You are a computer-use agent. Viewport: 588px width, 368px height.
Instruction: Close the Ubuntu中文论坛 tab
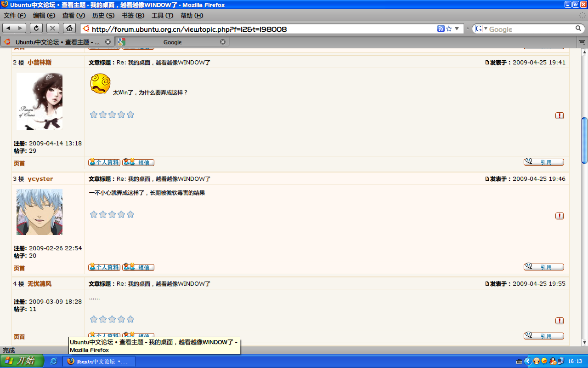108,42
